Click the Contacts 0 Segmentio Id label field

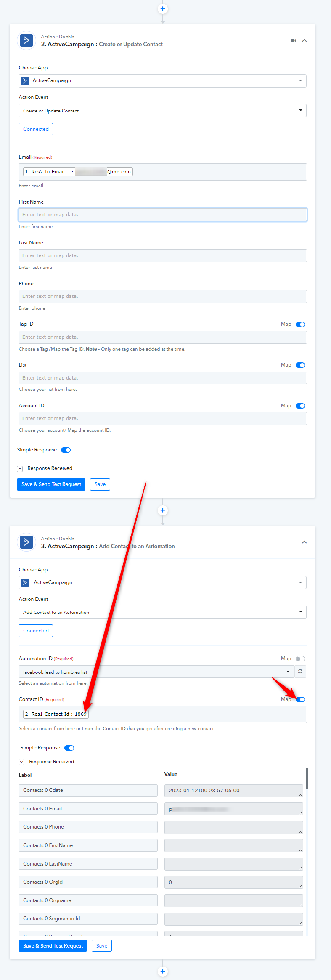pos(88,919)
